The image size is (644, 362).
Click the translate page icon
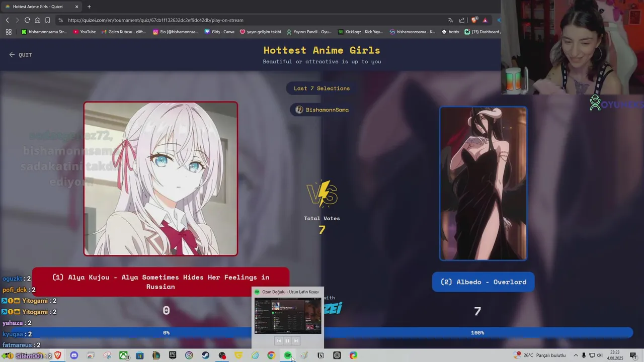pos(450,20)
